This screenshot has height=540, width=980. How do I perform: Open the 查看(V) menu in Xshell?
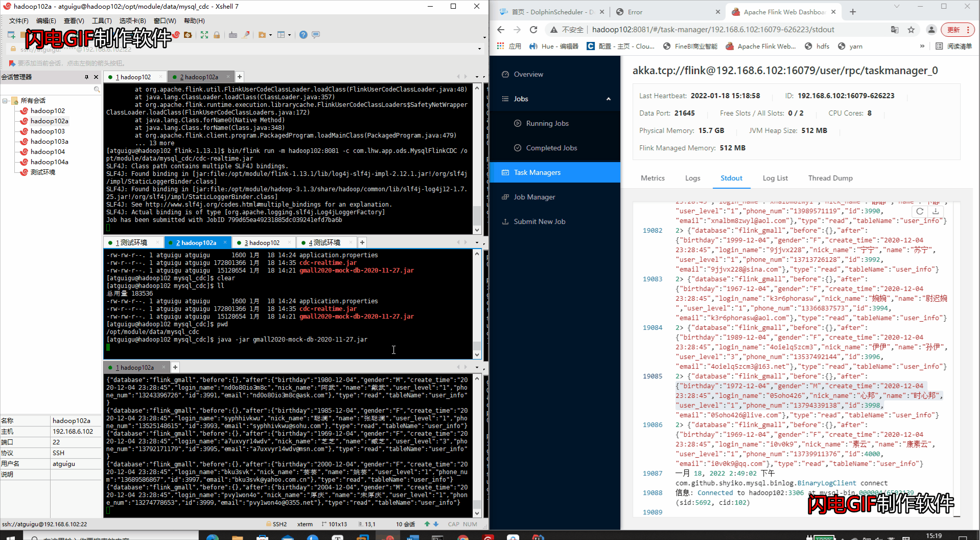[74, 20]
